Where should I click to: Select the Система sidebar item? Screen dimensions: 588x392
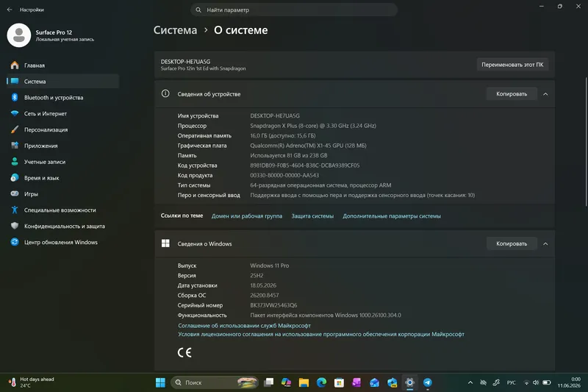62,82
